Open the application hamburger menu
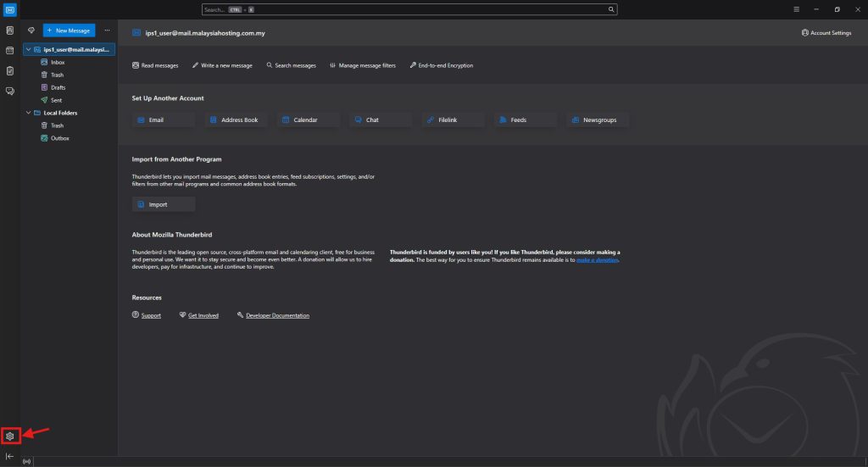This screenshot has width=868, height=467. [796, 9]
